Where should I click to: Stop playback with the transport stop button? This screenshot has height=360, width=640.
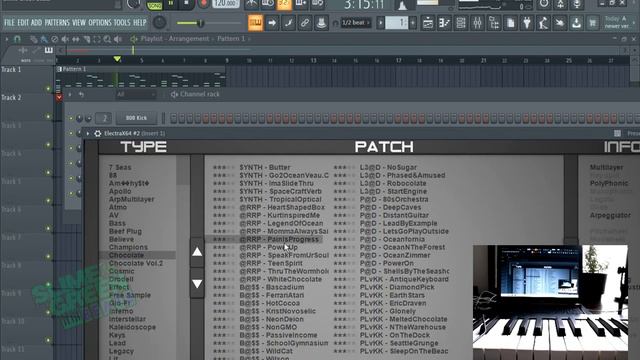[x=186, y=3]
